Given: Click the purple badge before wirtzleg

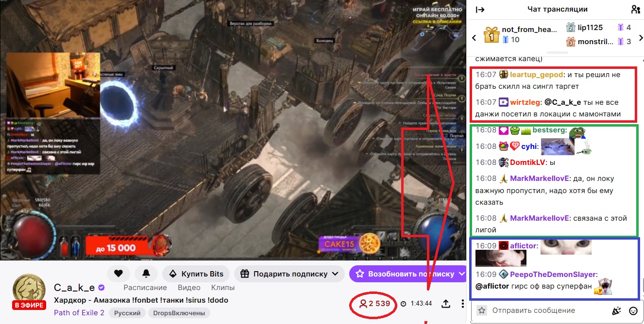Looking at the screenshot, I should (x=504, y=102).
